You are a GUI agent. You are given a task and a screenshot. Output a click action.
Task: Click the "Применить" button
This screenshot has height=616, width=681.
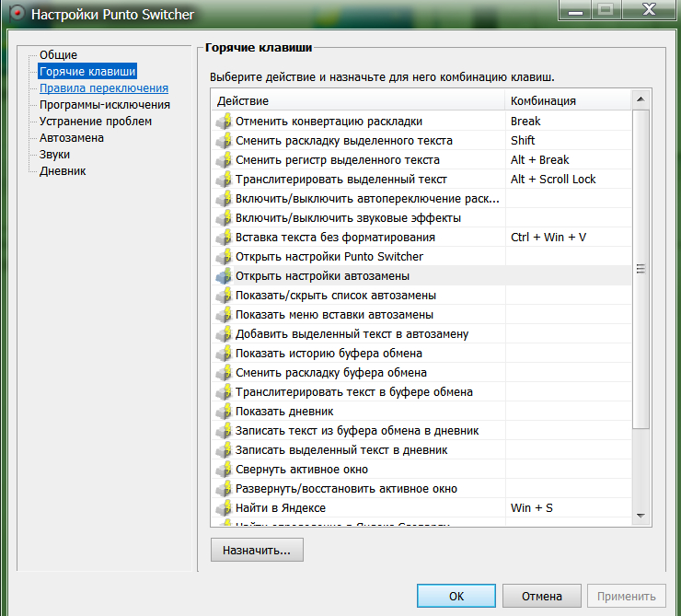pos(627,596)
